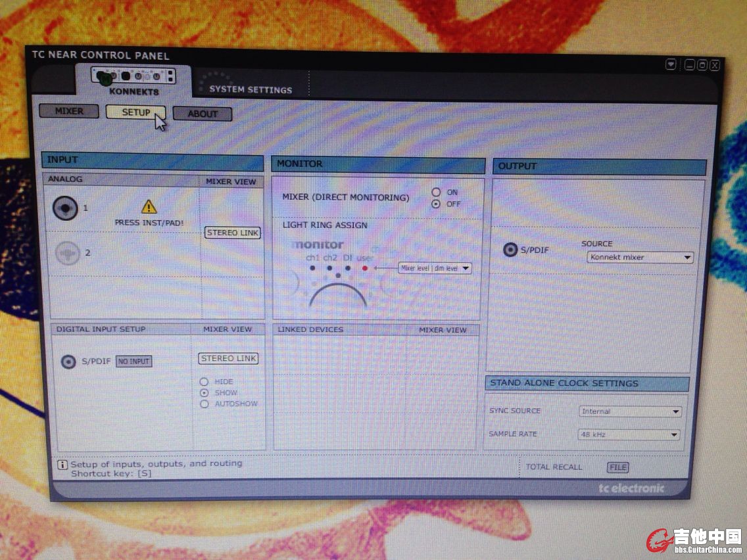
Task: Click the panel options arrow icon in title bar
Action: pos(671,64)
